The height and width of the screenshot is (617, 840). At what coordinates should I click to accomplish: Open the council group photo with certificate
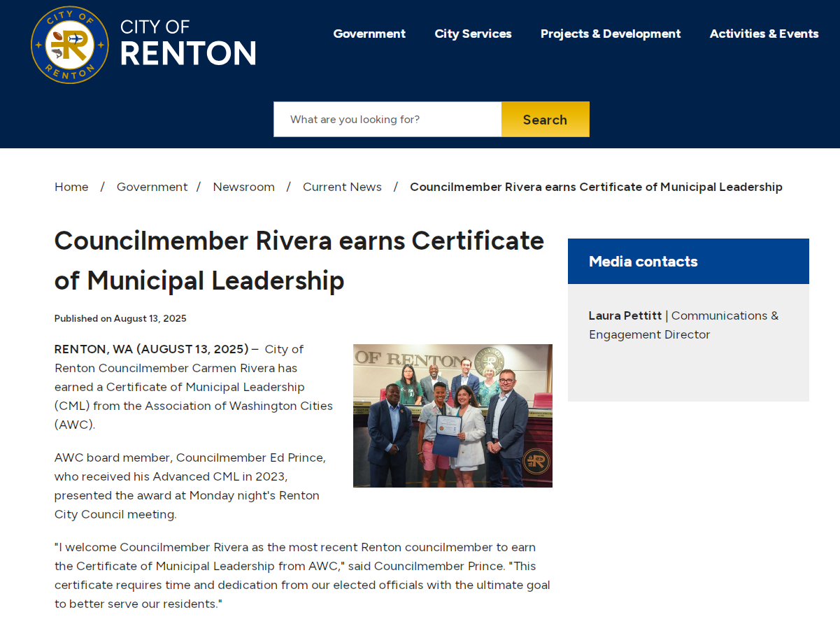[453, 416]
